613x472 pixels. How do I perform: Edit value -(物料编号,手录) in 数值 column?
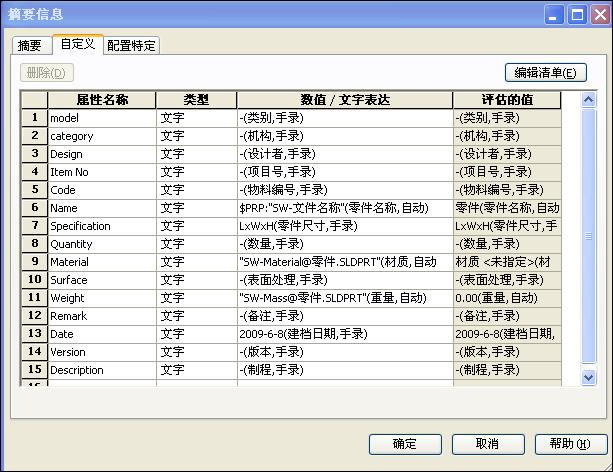coord(345,190)
